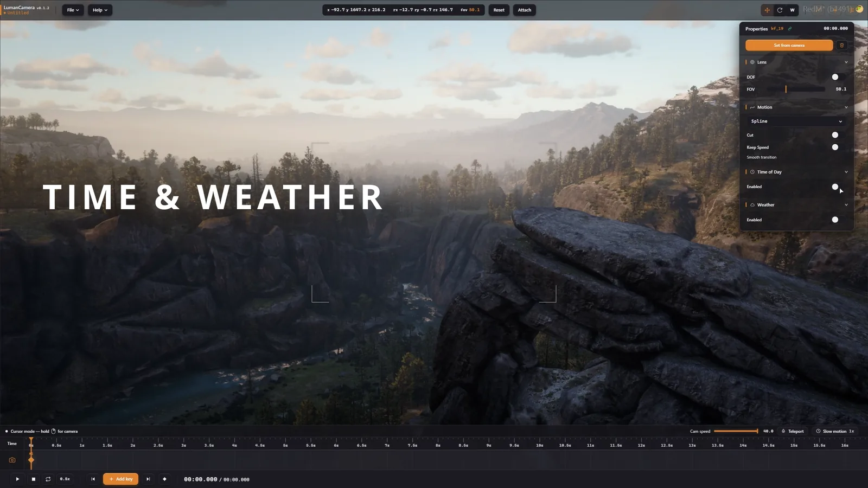This screenshot has height=488, width=868.
Task: Adjust the Cam speed slider
Action: tap(736, 431)
